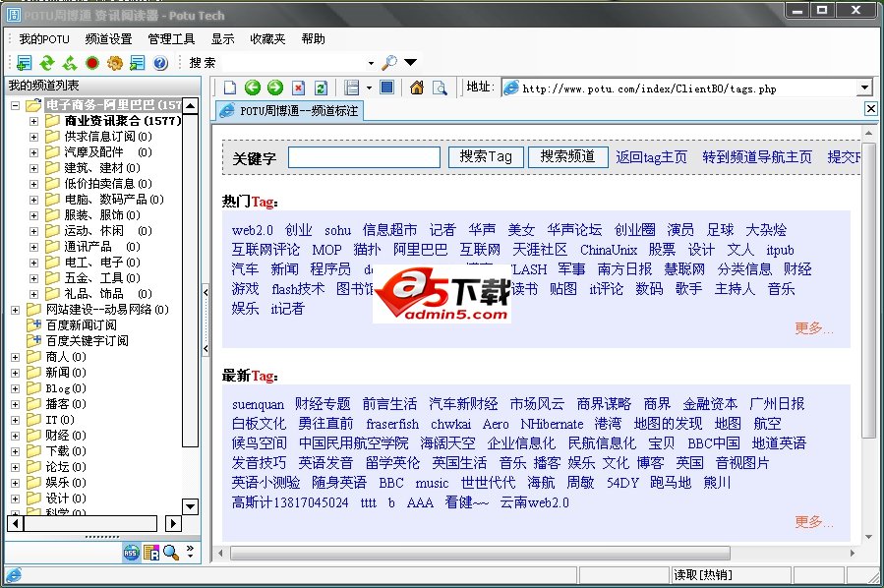Click the three-arrow green recycle icon in main toolbar
The width and height of the screenshot is (884, 588).
pyautogui.click(x=70, y=63)
